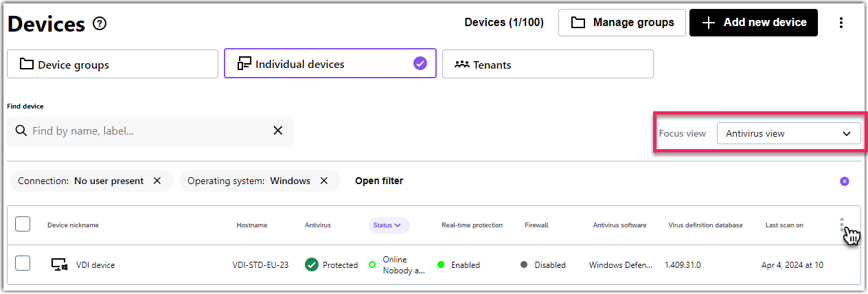This screenshot has height=294, width=868.
Task: Click the folder icon in Manage groups
Action: click(578, 23)
